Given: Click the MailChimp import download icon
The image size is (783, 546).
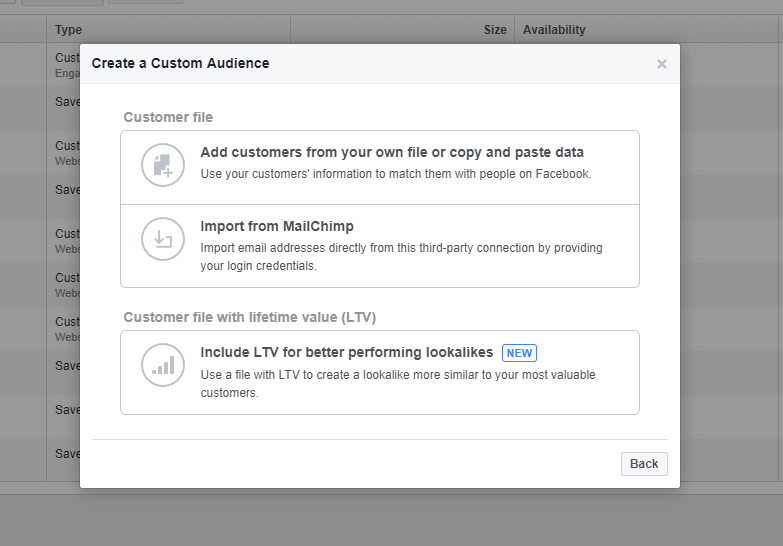Looking at the screenshot, I should tap(162, 239).
